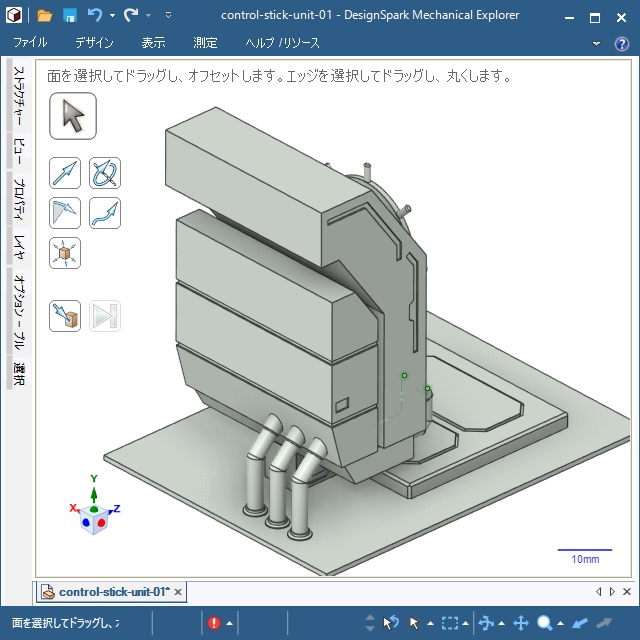Open file using the folder icon

click(45, 16)
